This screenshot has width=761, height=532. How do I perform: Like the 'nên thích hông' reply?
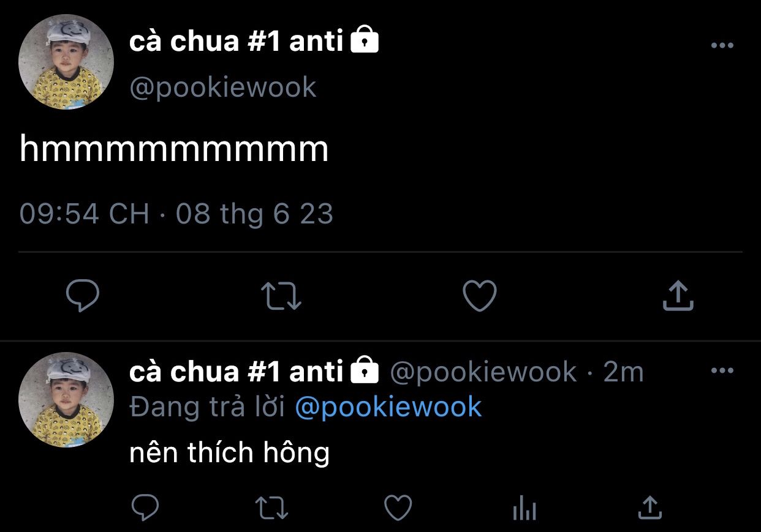(398, 508)
